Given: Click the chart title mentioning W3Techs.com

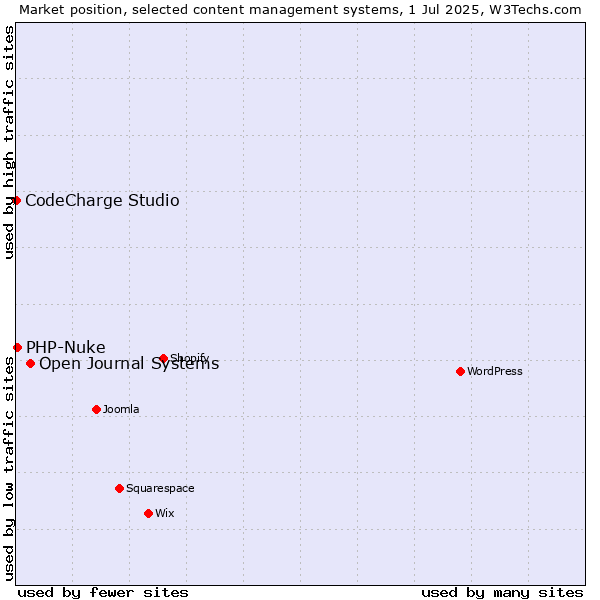Looking at the screenshot, I should click(300, 10).
